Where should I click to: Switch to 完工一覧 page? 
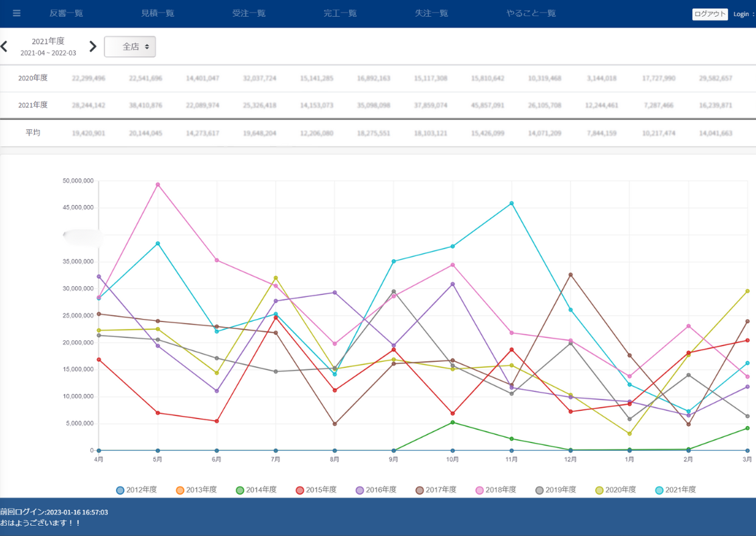click(x=340, y=13)
